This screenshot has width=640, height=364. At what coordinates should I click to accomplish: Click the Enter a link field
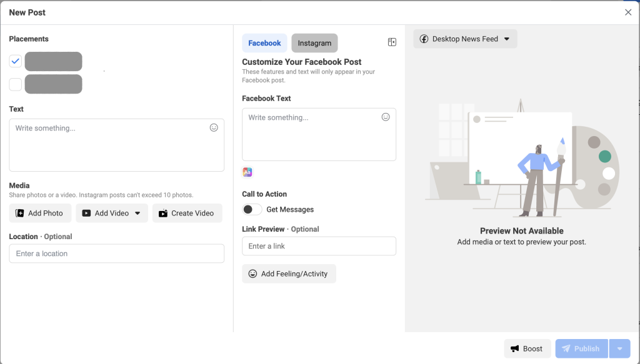[319, 246]
